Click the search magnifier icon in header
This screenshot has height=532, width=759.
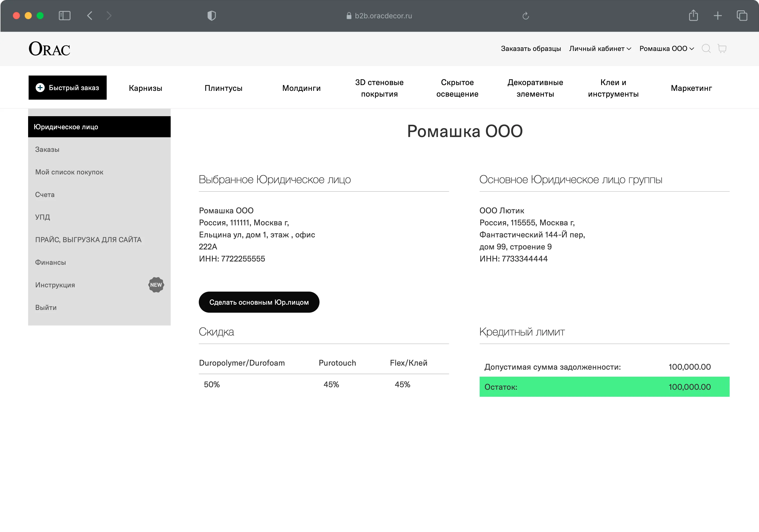coord(706,49)
